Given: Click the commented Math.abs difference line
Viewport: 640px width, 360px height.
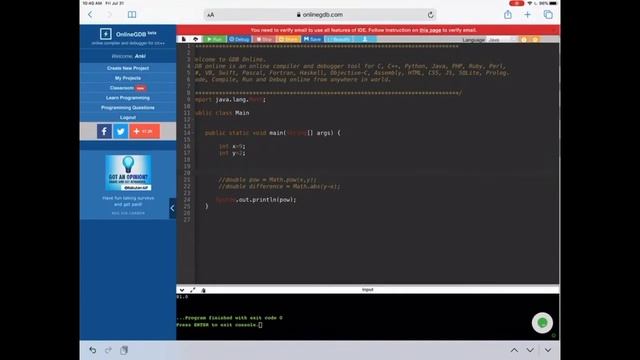Looking at the screenshot, I should (x=279, y=187).
